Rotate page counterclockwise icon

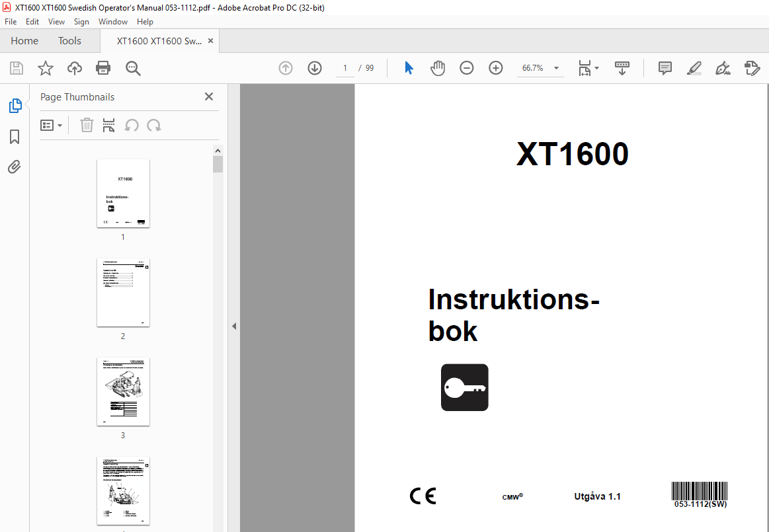point(132,126)
